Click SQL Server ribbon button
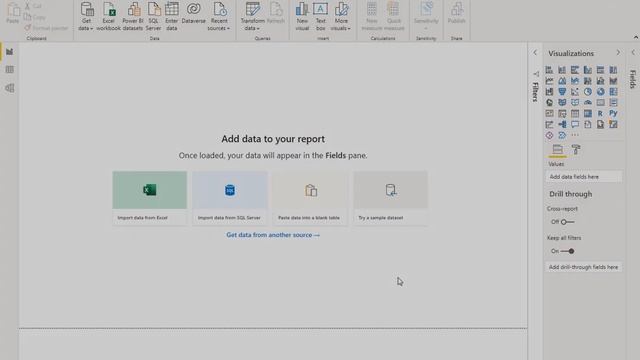The image size is (640, 360). 153,16
